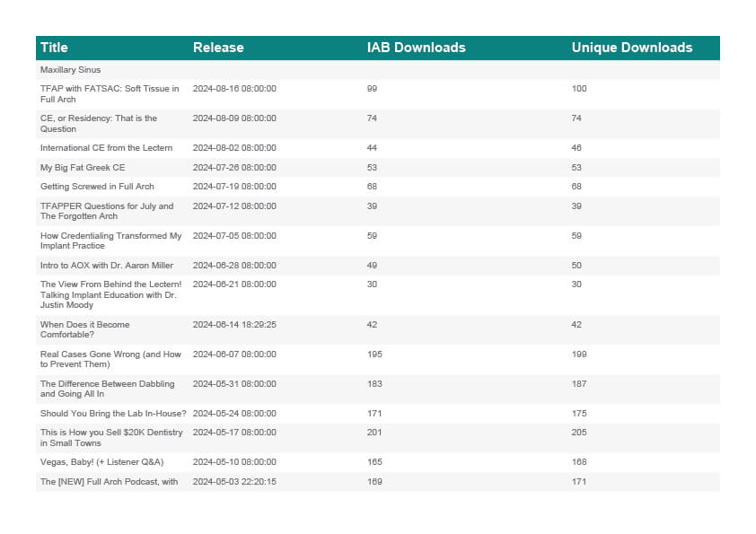Click the IAB Downloads column header

(x=416, y=48)
